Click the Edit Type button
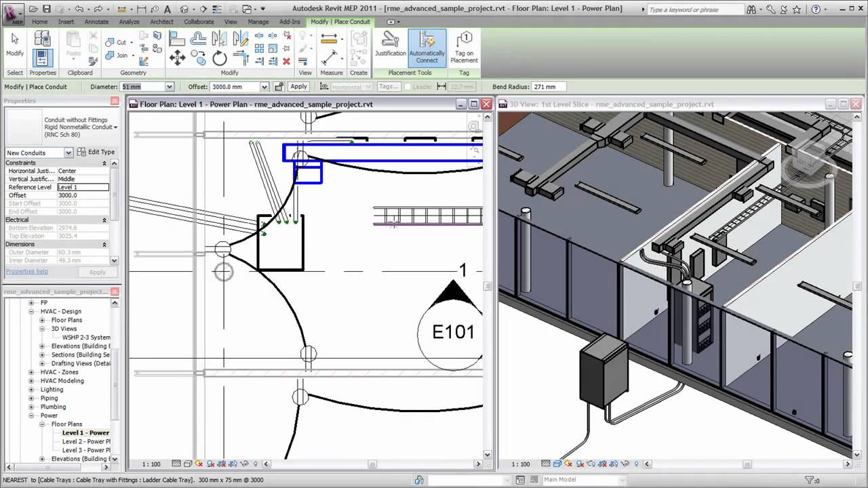868x488 pixels. click(x=96, y=152)
